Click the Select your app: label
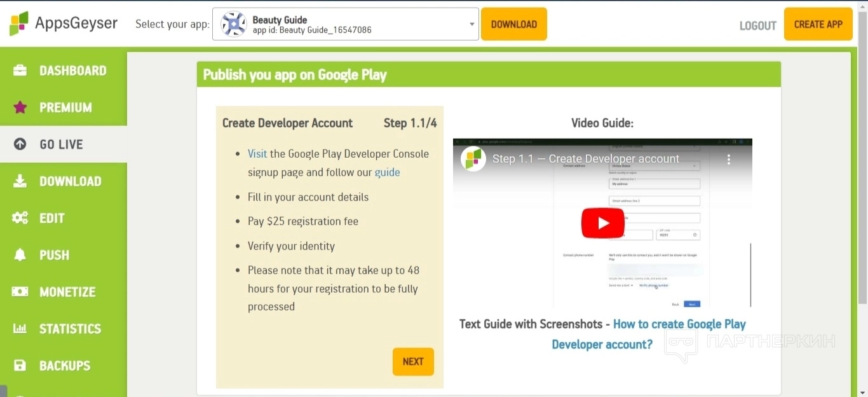Image resolution: width=868 pixels, height=397 pixels. [172, 24]
